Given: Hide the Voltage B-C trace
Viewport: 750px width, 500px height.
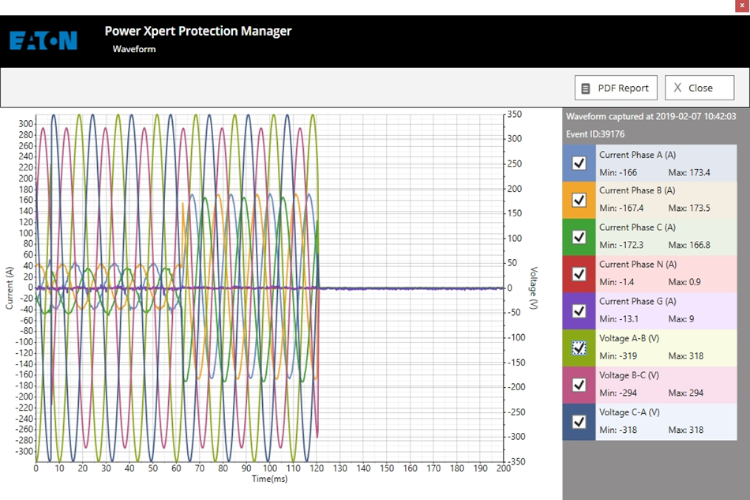Looking at the screenshot, I should (578, 385).
